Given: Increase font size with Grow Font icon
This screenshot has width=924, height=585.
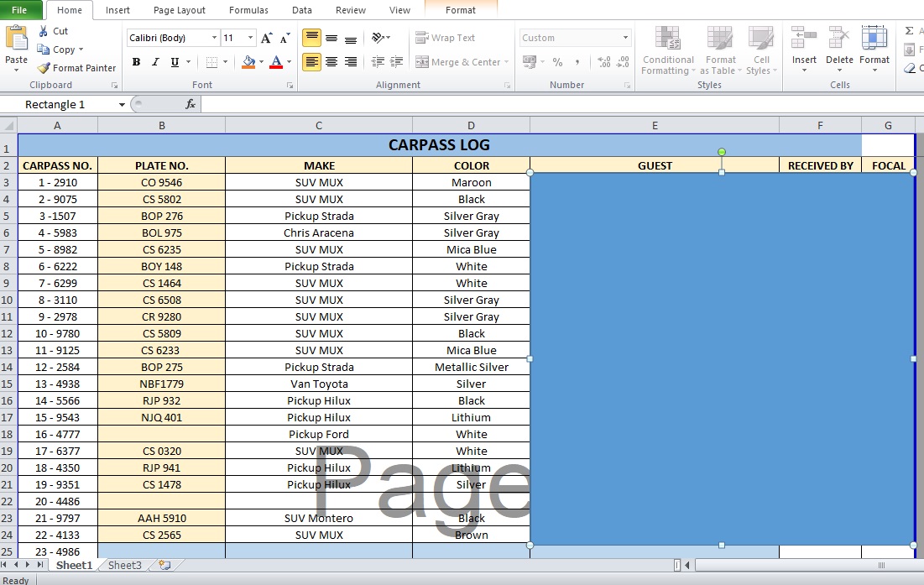Looking at the screenshot, I should pos(266,39).
